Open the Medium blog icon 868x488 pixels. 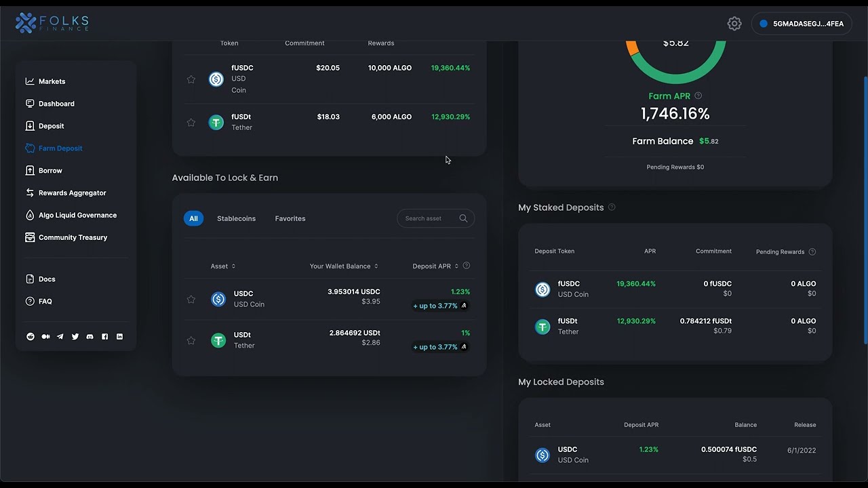coord(45,337)
